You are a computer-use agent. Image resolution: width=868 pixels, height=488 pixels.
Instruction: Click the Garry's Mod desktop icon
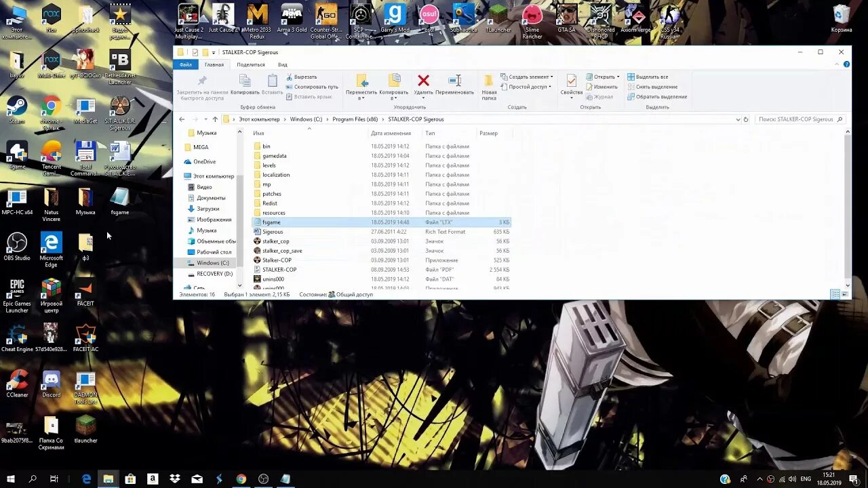[395, 18]
